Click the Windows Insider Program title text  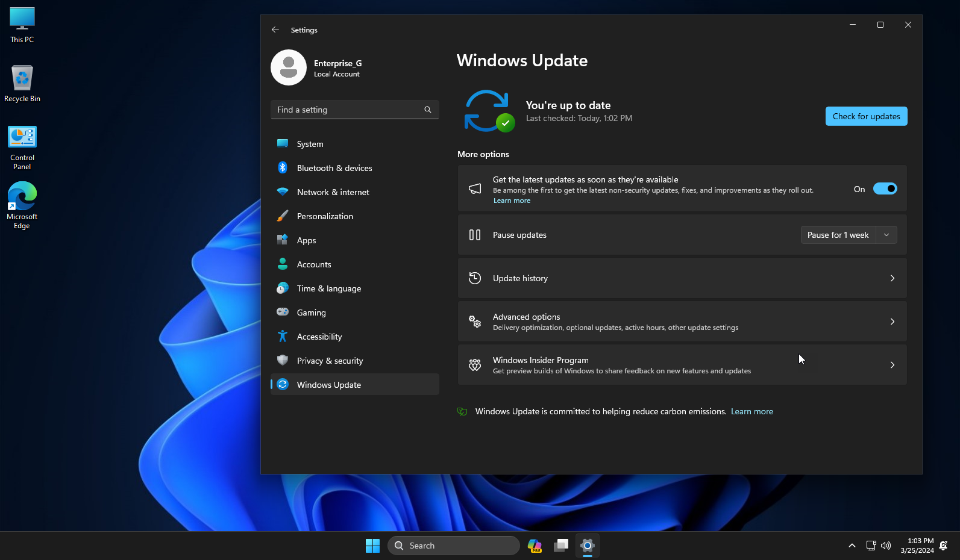pos(541,360)
